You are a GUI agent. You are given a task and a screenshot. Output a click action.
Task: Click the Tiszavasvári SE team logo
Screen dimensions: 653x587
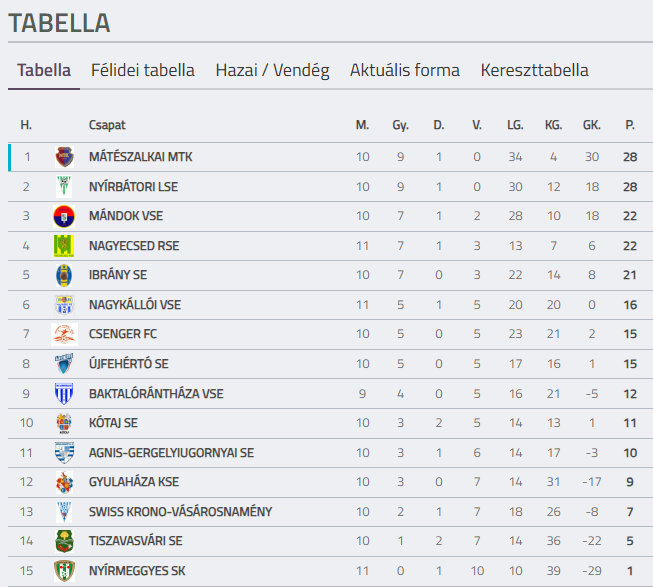pos(64,541)
